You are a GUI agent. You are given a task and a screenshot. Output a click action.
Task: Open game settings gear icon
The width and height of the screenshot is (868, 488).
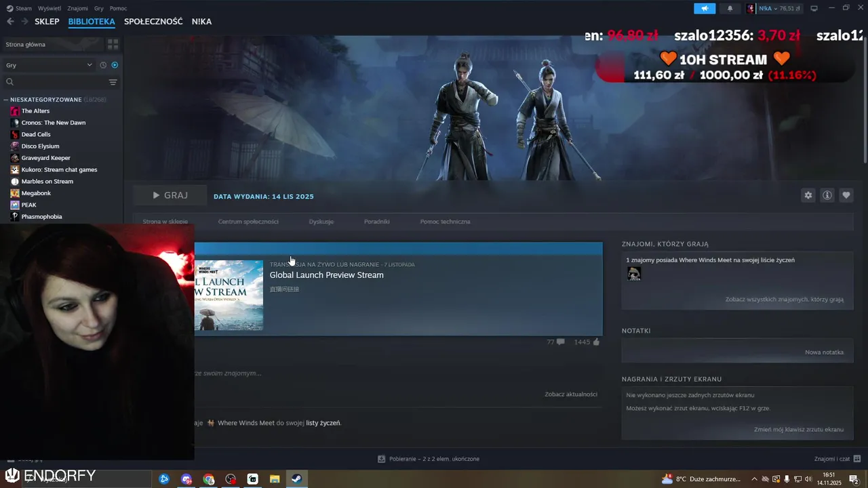pos(808,195)
